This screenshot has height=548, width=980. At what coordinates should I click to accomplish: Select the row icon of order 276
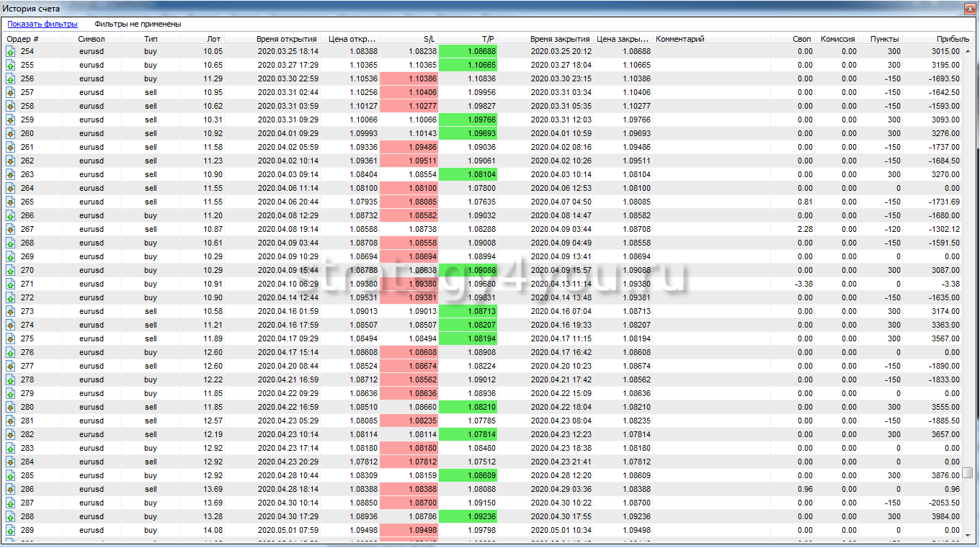point(11,352)
